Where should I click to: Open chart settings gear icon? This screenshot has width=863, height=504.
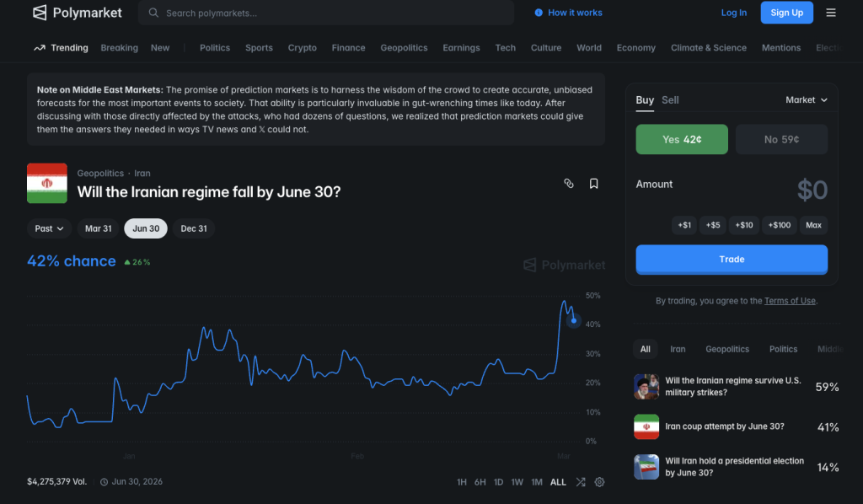pyautogui.click(x=599, y=482)
